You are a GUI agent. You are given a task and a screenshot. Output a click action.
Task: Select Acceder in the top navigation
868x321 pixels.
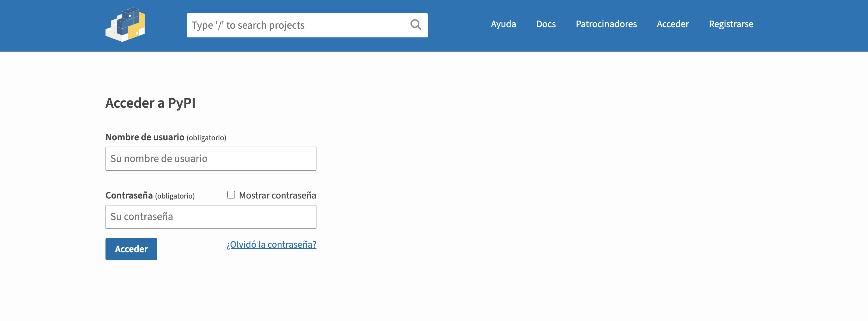[673, 24]
